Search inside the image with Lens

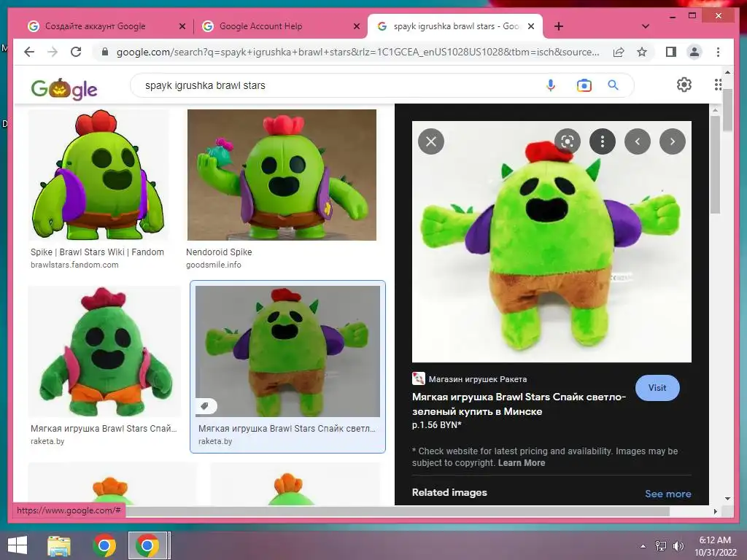coord(568,141)
